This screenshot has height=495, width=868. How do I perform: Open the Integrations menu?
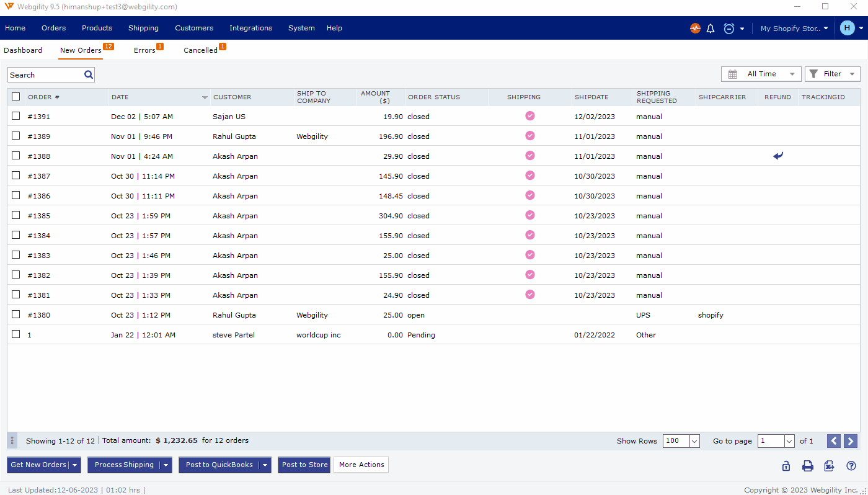point(250,28)
